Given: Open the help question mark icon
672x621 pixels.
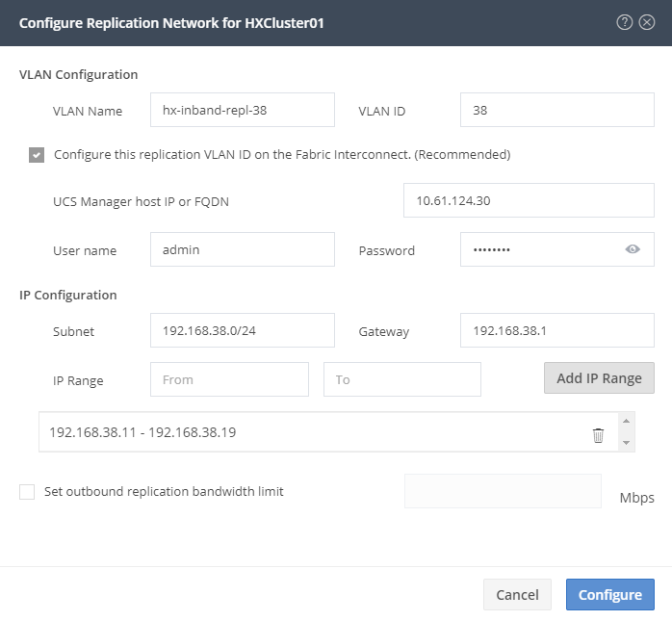Looking at the screenshot, I should (x=625, y=22).
